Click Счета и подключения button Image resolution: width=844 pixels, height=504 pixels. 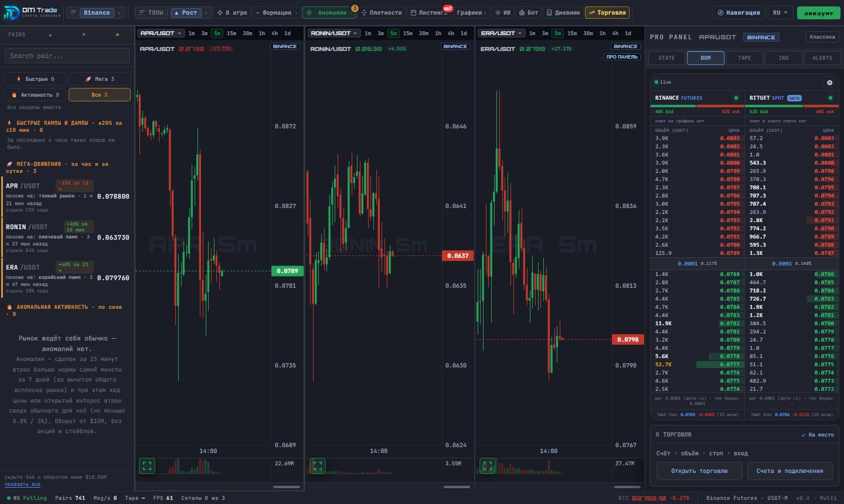point(789,471)
